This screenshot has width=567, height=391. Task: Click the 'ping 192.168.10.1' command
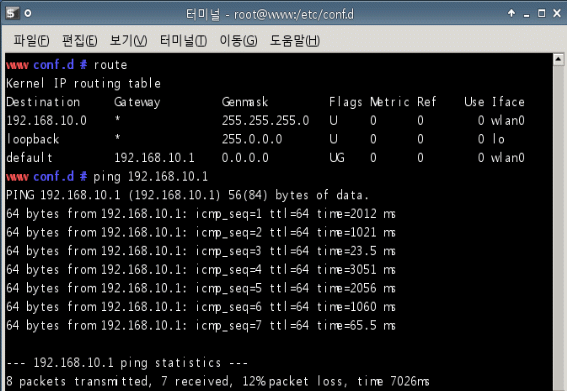(x=150, y=177)
